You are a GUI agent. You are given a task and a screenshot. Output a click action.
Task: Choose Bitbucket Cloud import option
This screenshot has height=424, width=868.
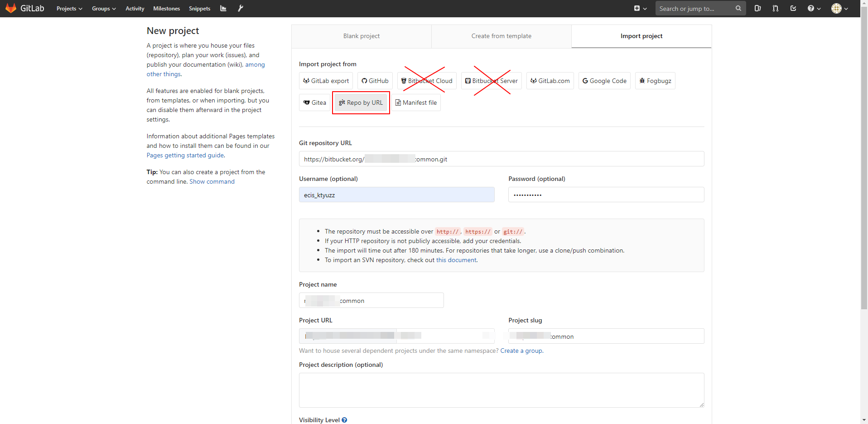pos(427,81)
